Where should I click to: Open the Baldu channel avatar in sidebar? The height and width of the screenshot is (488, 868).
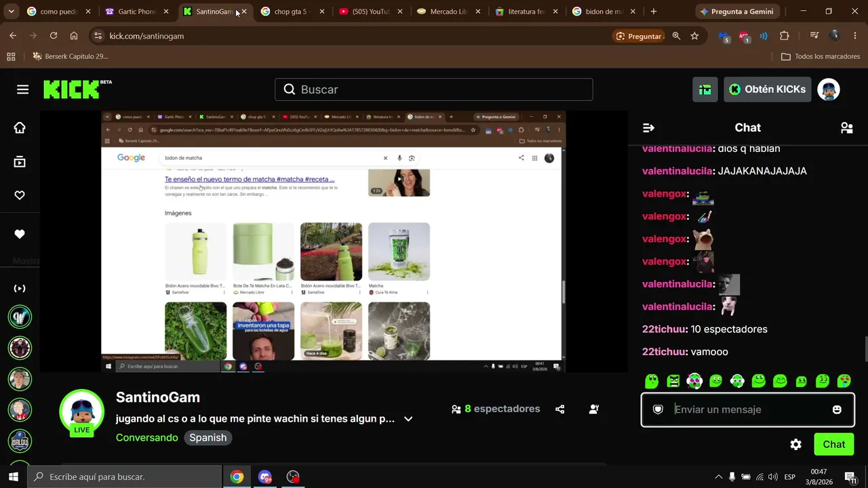click(20, 441)
